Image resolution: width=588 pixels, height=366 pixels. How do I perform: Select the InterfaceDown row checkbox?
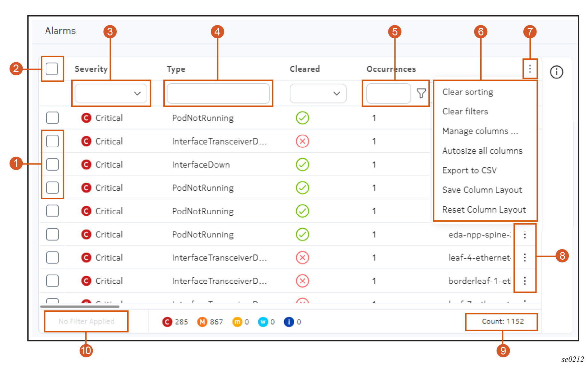tap(52, 164)
